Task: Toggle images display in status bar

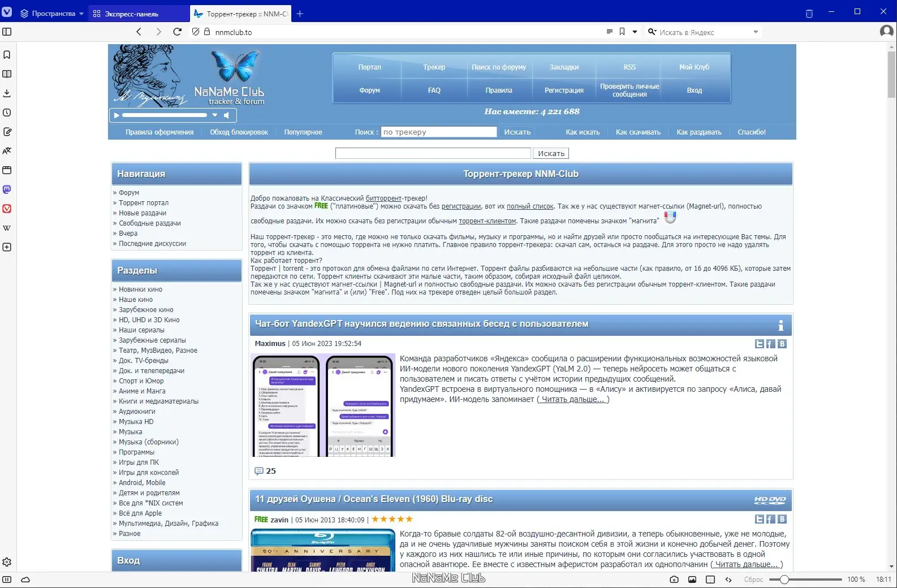Action: (x=692, y=580)
